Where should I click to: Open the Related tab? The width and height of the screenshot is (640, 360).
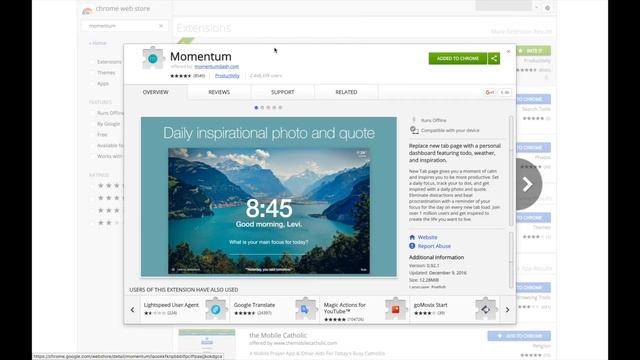346,92
